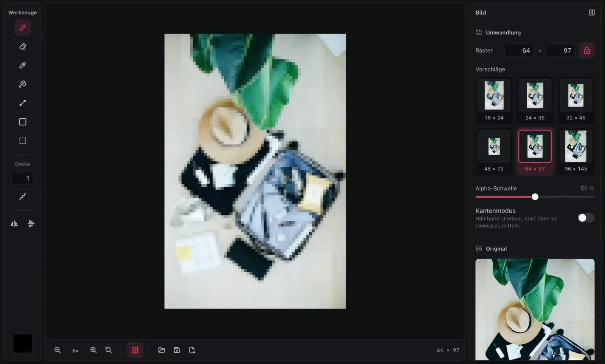Image resolution: width=605 pixels, height=364 pixels.
Task: Toggle the pixel grid overlay
Action: point(135,350)
